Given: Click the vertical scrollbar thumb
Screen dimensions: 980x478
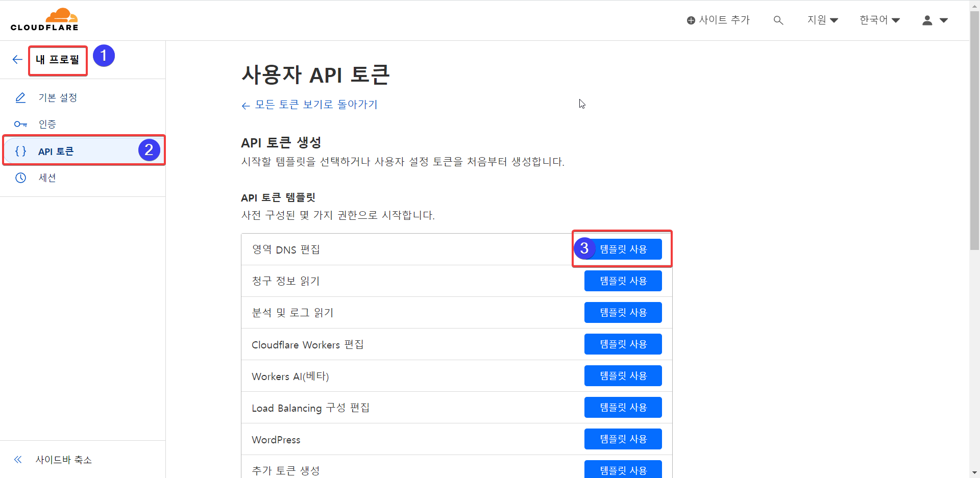Looking at the screenshot, I should click(974, 130).
